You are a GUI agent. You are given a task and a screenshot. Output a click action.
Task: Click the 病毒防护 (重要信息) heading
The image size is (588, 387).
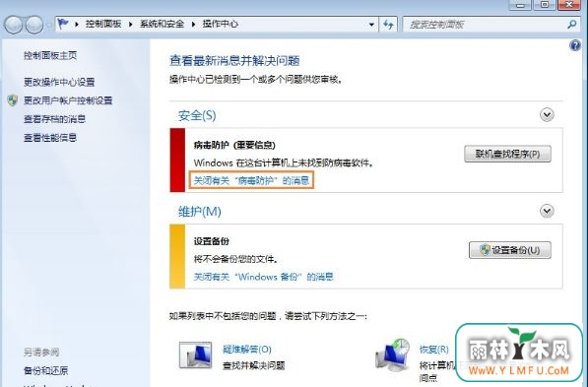234,145
